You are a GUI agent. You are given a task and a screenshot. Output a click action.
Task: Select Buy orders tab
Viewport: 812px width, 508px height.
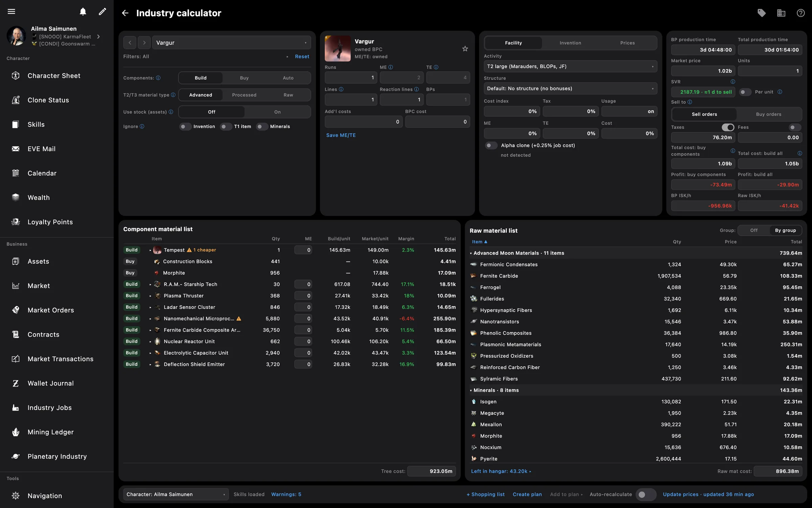click(769, 114)
